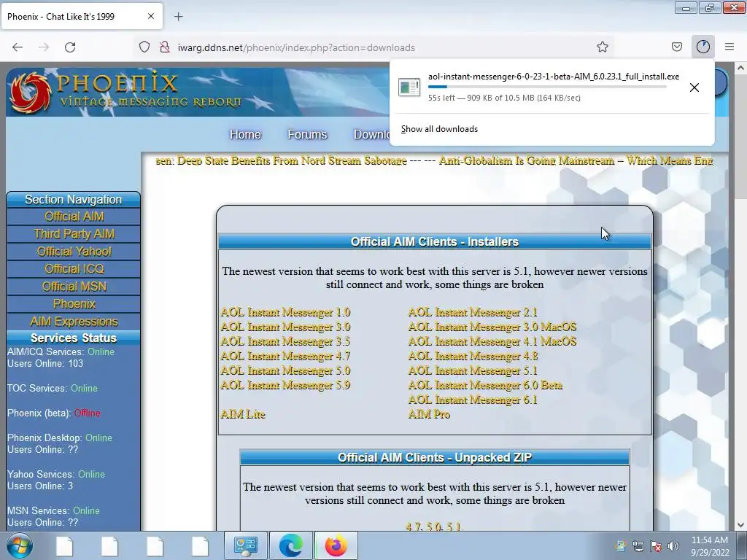Viewport: 747px width, 560px height.
Task: Download AOL Instant Messenger 4.8
Action: pyautogui.click(x=473, y=356)
